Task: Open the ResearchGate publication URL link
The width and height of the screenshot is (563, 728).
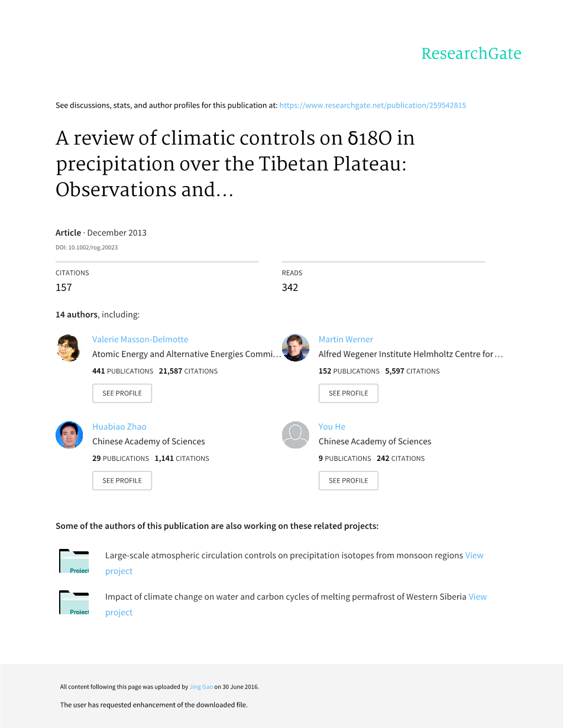Action: click(372, 105)
